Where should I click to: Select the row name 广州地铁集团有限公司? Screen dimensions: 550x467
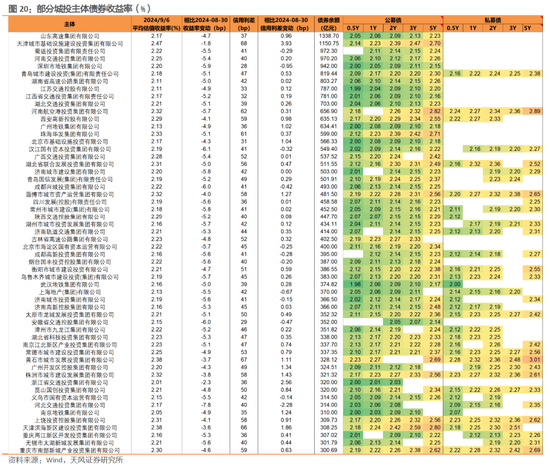[70, 127]
